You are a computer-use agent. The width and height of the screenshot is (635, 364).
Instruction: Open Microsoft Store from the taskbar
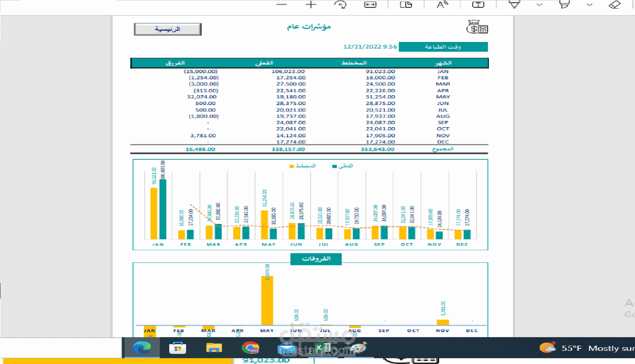[x=178, y=348]
